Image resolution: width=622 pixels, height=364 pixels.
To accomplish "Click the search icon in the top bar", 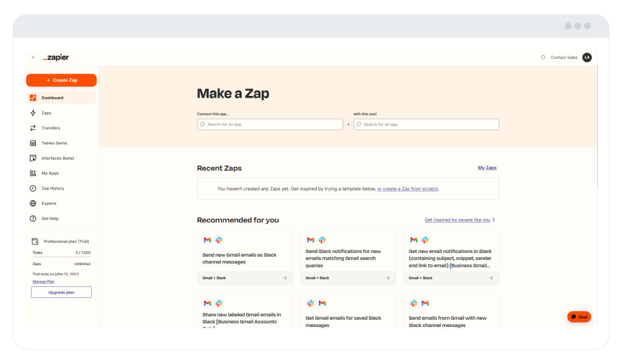I will [x=543, y=58].
